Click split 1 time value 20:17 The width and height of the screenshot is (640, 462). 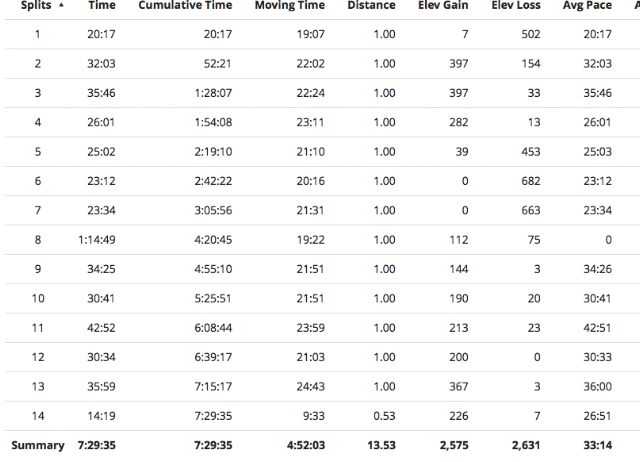pos(101,35)
